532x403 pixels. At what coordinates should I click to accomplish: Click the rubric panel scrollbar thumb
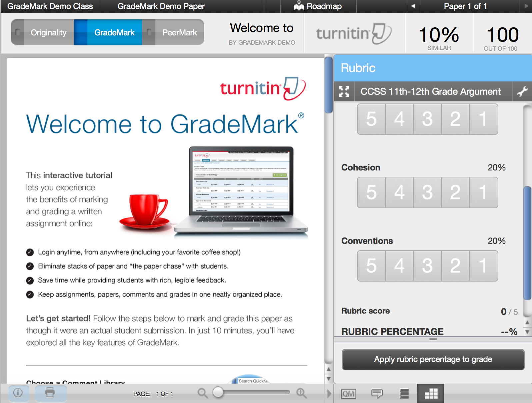[527, 243]
